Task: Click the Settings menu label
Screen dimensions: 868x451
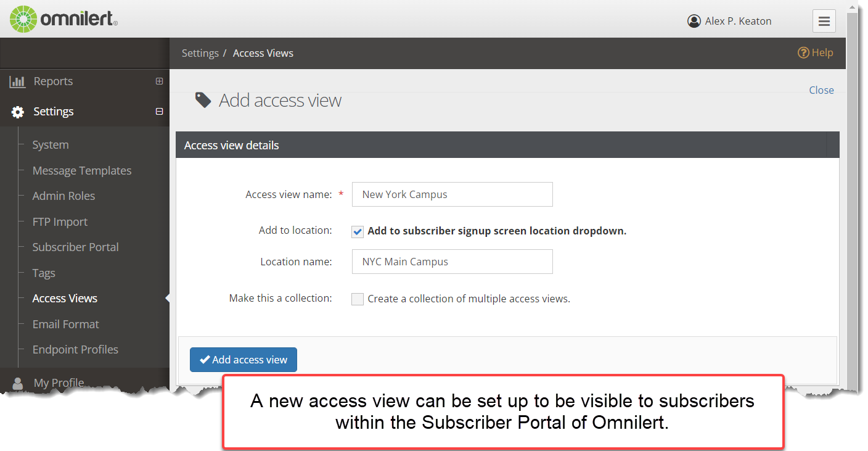Action: click(54, 112)
